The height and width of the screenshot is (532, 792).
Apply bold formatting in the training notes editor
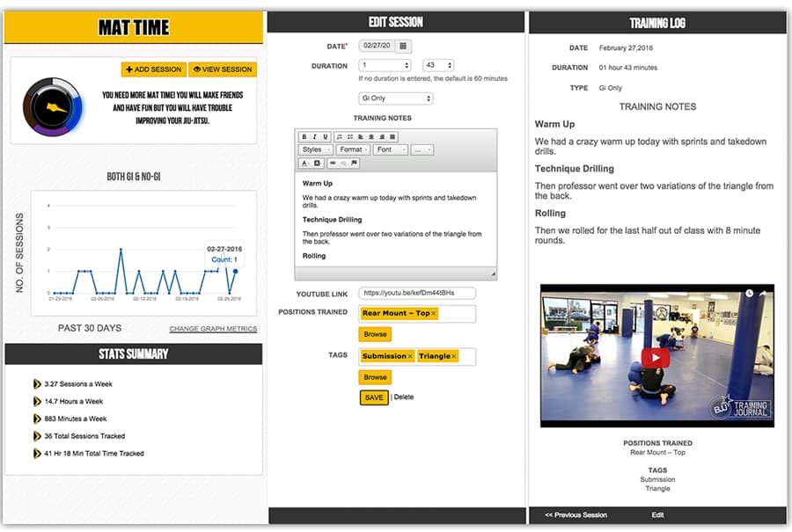(x=304, y=136)
